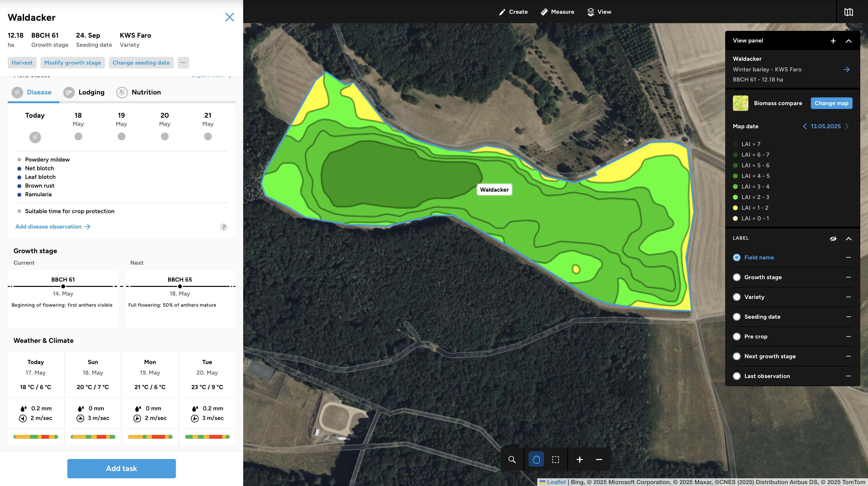Click minus icon beside Seeding date
Image resolution: width=868 pixels, height=486 pixels.
point(848,317)
